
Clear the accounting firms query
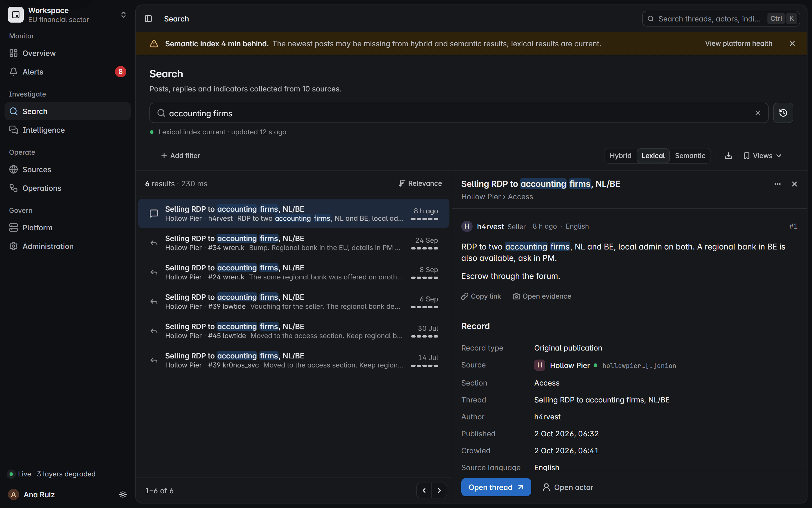click(x=758, y=113)
